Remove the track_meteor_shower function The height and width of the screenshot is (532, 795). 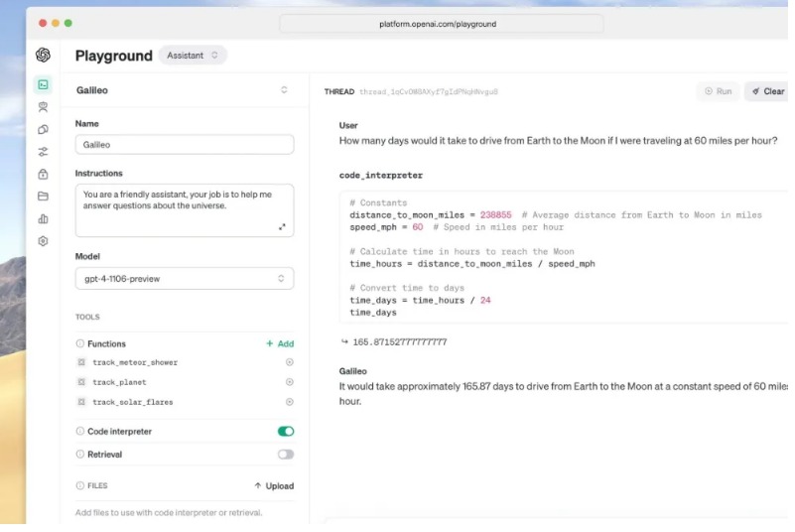290,362
